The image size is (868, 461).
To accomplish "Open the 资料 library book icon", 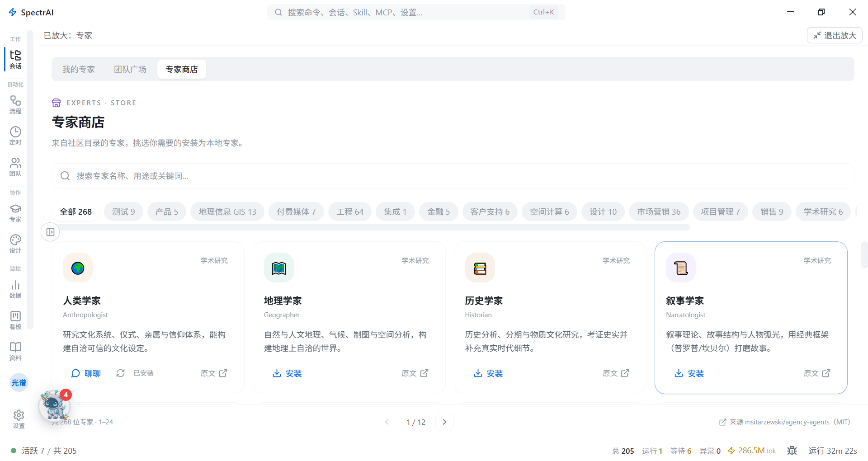I will (x=15, y=351).
